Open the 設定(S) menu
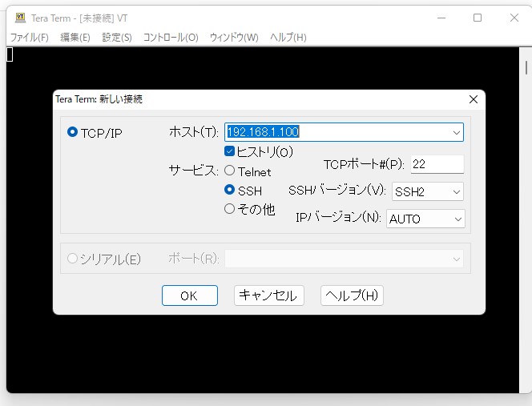Viewport: 532px width, 406px height. (117, 38)
